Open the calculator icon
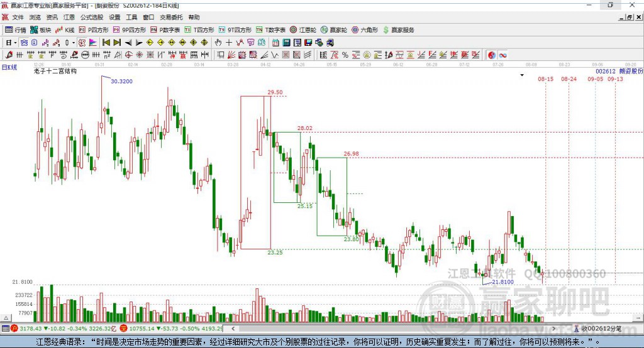The height and width of the screenshot is (348, 644). [x=286, y=43]
